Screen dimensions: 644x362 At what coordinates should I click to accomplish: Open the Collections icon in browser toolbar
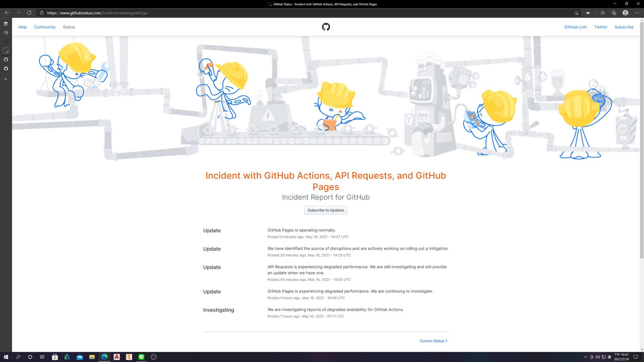point(614,13)
